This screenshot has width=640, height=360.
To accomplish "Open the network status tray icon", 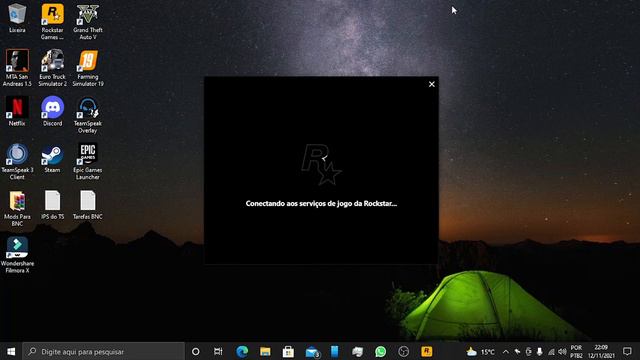I will (x=551, y=351).
